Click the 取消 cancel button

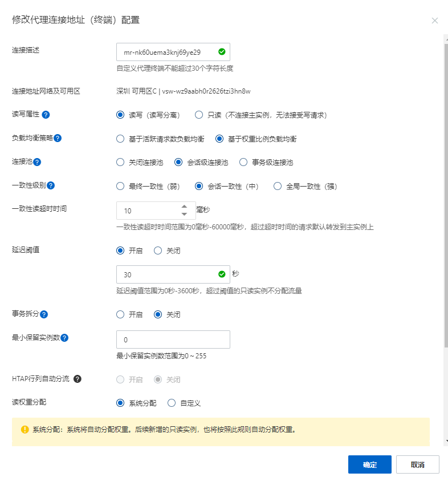click(x=417, y=464)
